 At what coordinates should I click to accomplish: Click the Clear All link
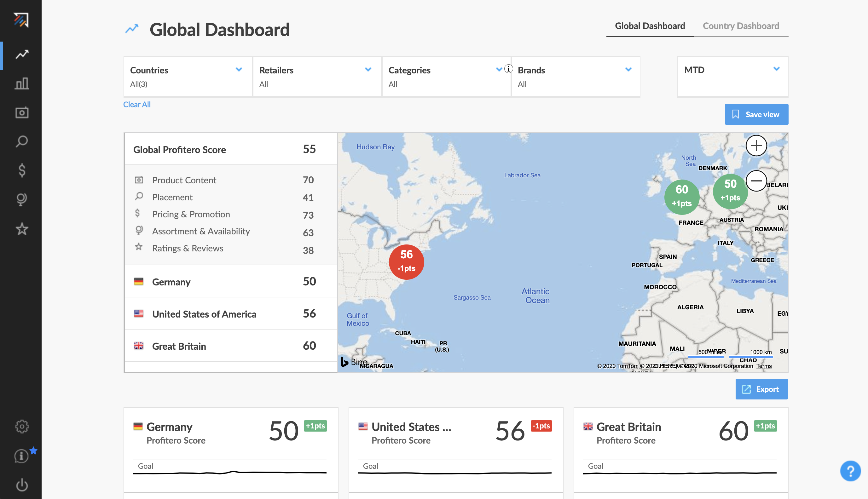tap(137, 105)
